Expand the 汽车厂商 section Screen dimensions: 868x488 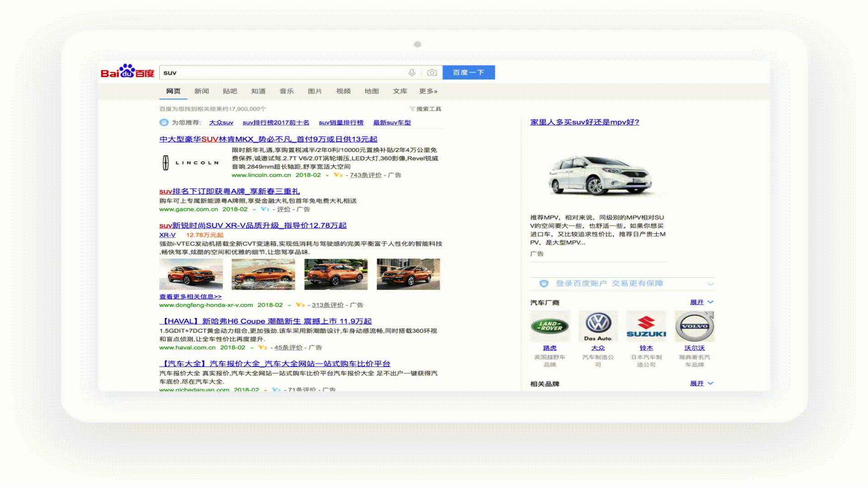[701, 302]
